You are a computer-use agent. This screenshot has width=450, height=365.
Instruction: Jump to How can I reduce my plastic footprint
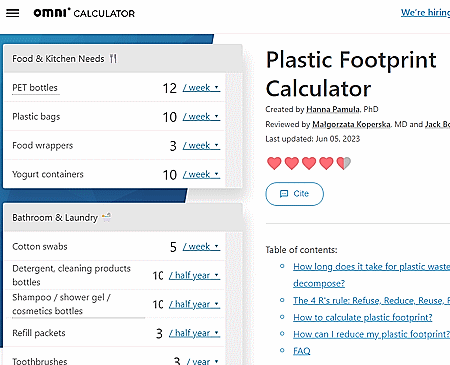(x=371, y=334)
